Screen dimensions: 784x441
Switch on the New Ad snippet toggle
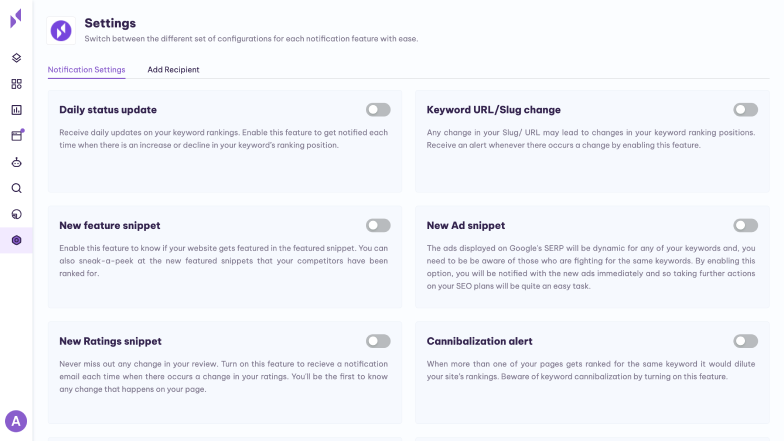coord(746,226)
